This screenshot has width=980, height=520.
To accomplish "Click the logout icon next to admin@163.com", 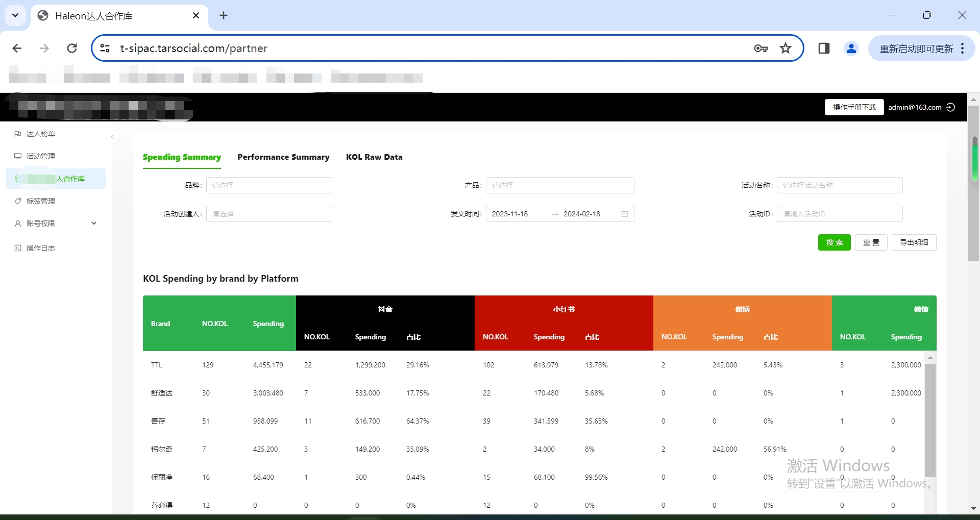I will 950,107.
